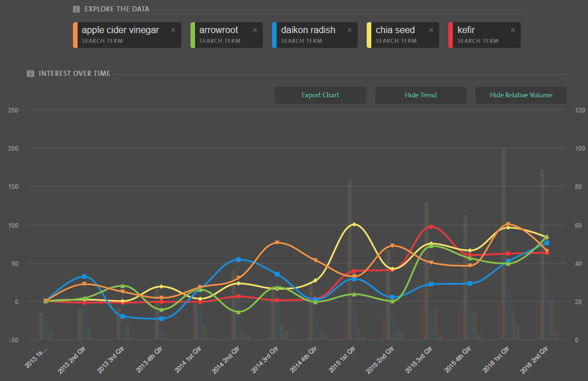Image resolution: width=588 pixels, height=381 pixels.
Task: Click the Explore the Data info icon
Action: [x=76, y=9]
